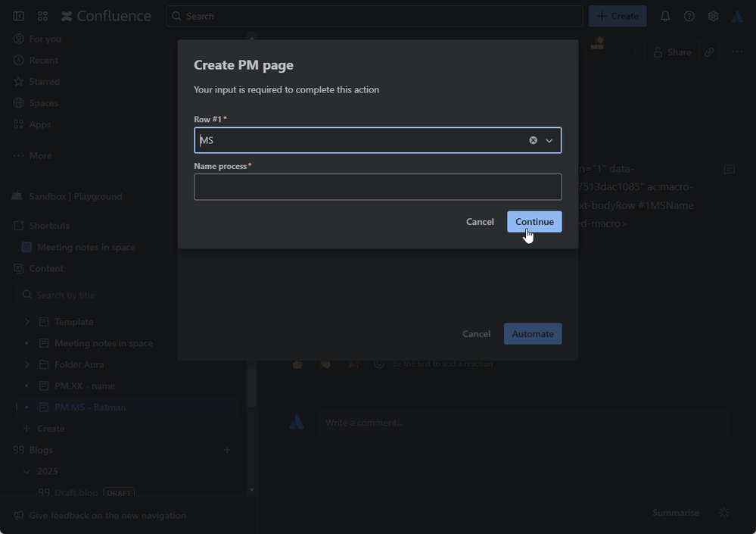Collapse the sidebar with the panel icon
Screen dimensions: 756x534
coord(18,16)
